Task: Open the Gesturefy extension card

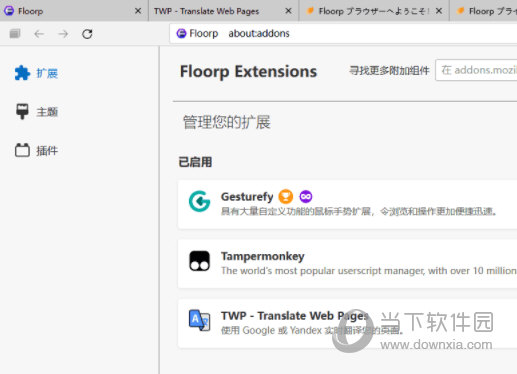Action: tap(348, 204)
